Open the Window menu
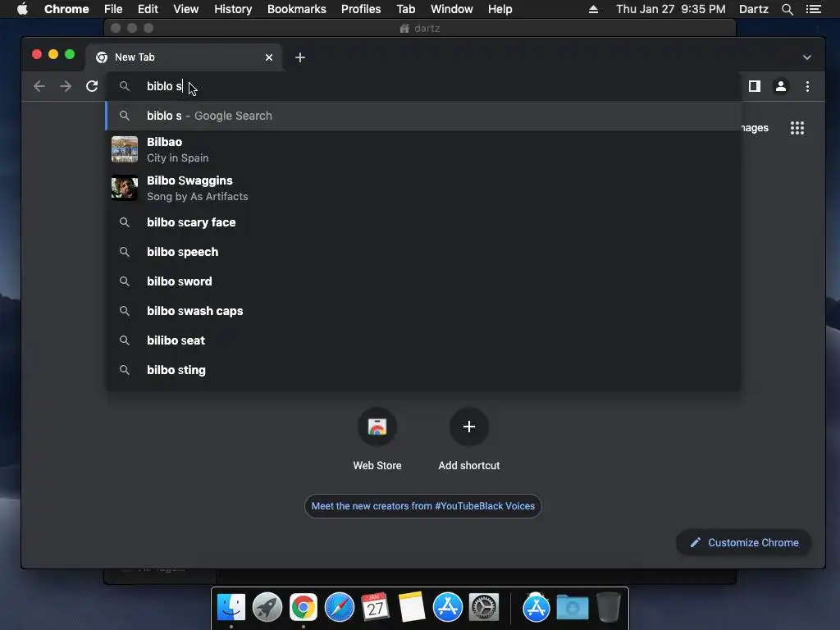840x630 pixels. click(452, 9)
